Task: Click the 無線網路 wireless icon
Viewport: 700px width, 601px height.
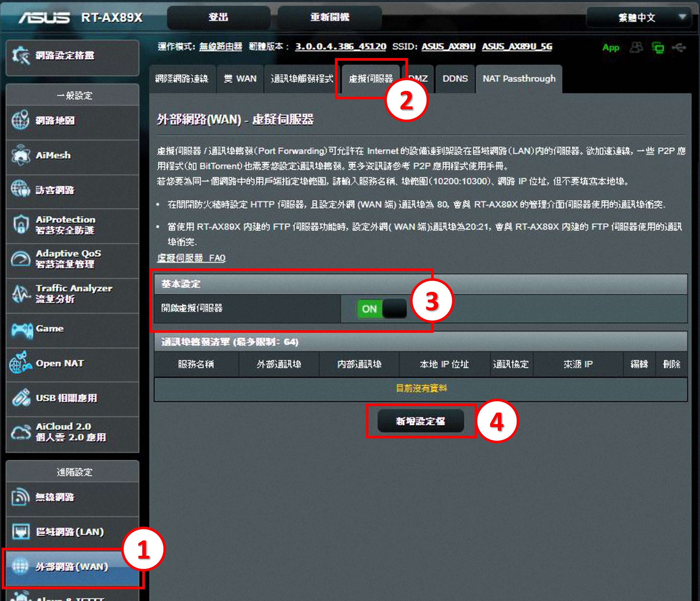Action: pos(20,497)
